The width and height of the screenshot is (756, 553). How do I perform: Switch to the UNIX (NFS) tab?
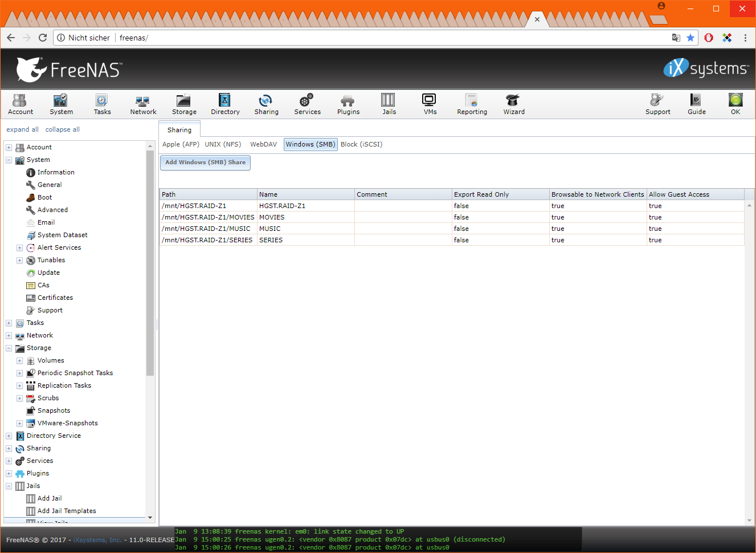pyautogui.click(x=223, y=144)
